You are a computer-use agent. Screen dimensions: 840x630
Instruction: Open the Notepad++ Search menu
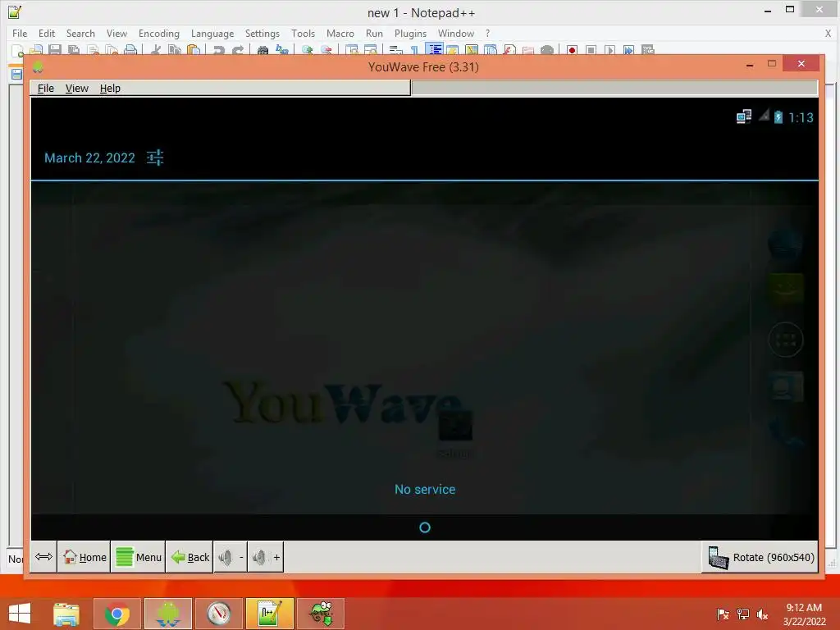point(80,33)
